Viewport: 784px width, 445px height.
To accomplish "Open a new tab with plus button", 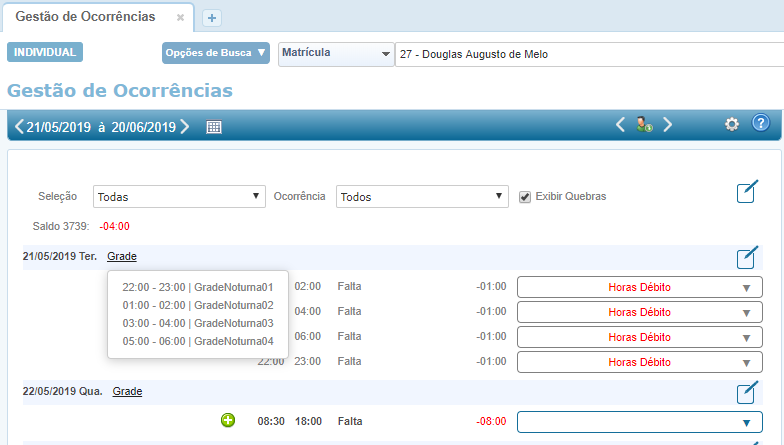I will (x=212, y=18).
